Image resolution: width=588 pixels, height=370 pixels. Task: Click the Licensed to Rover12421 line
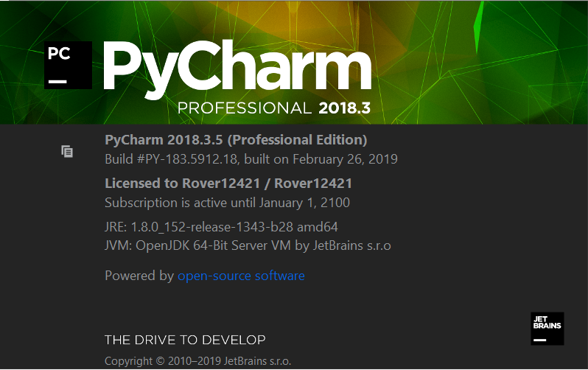pos(228,184)
